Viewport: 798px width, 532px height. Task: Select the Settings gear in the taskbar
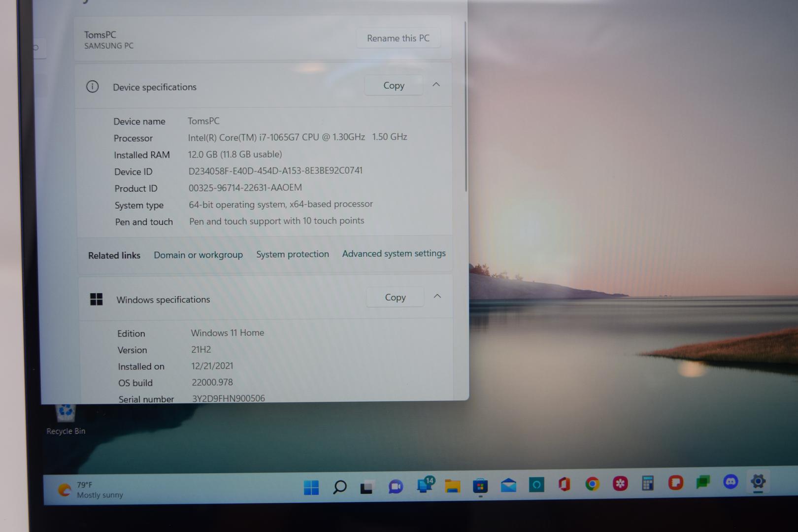point(758,481)
